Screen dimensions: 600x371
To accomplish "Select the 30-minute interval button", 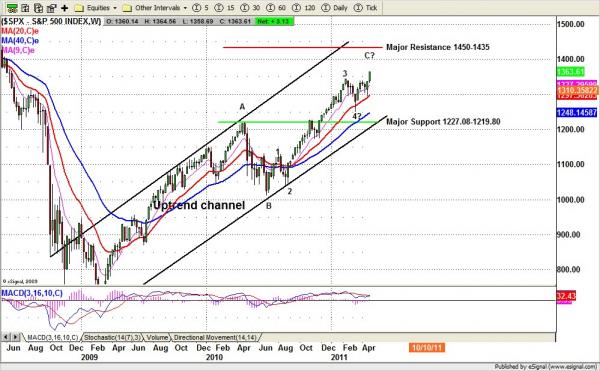I will (250, 8).
